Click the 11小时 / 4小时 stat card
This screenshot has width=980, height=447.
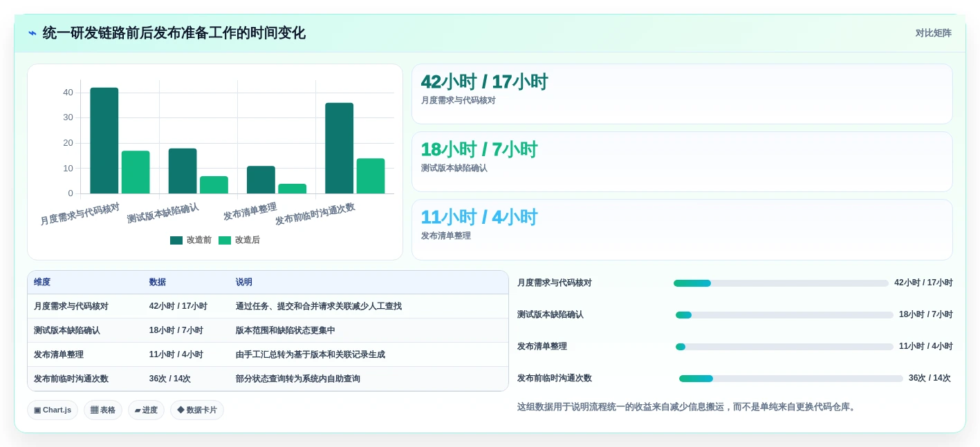682,229
